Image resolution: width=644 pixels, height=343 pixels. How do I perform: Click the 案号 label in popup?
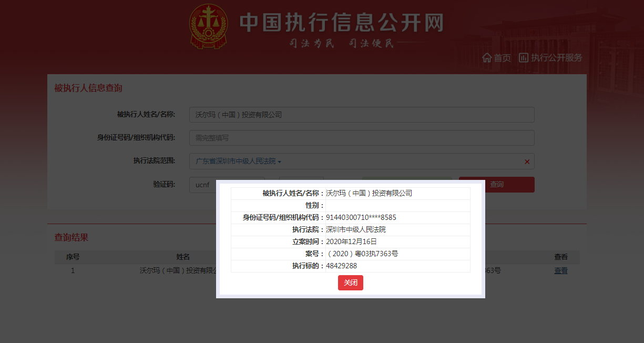pos(315,254)
